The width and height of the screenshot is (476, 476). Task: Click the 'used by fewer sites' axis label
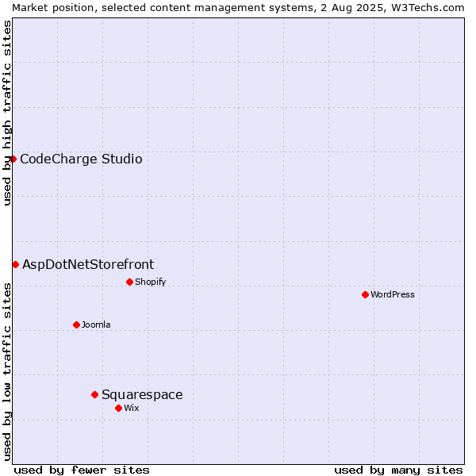coord(82,470)
